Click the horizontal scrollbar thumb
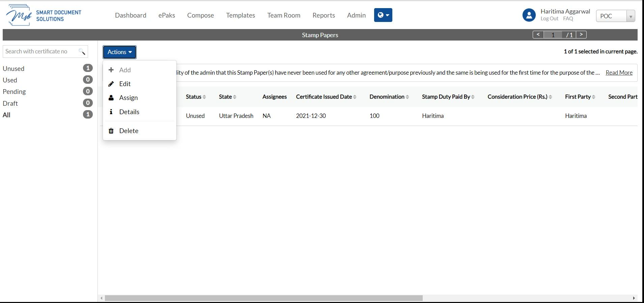Image resolution: width=644 pixels, height=303 pixels. point(263,298)
